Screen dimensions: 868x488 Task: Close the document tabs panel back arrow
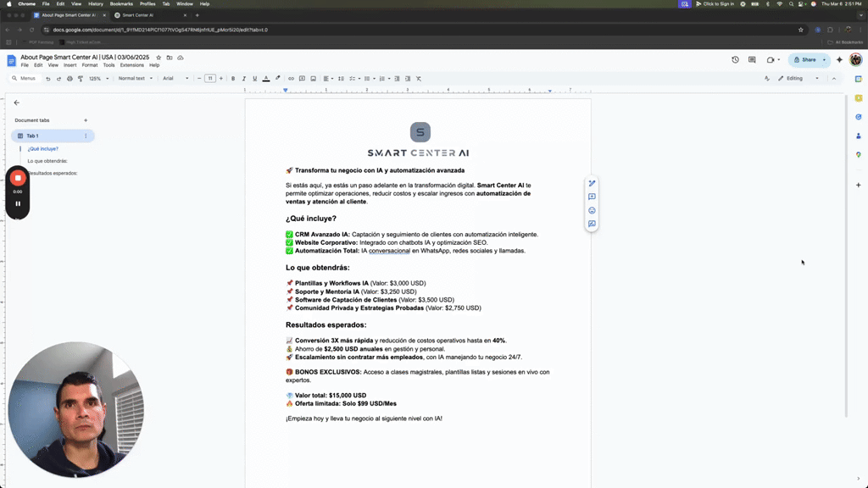point(17,103)
